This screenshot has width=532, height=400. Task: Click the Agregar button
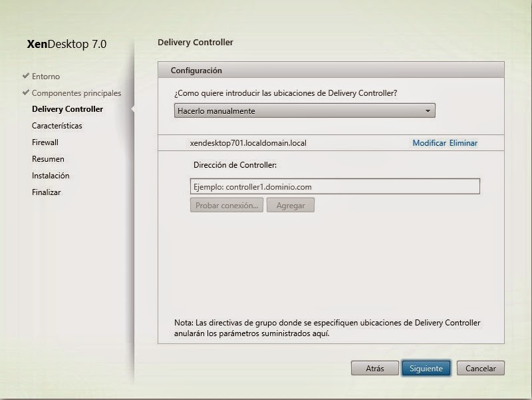click(x=291, y=206)
